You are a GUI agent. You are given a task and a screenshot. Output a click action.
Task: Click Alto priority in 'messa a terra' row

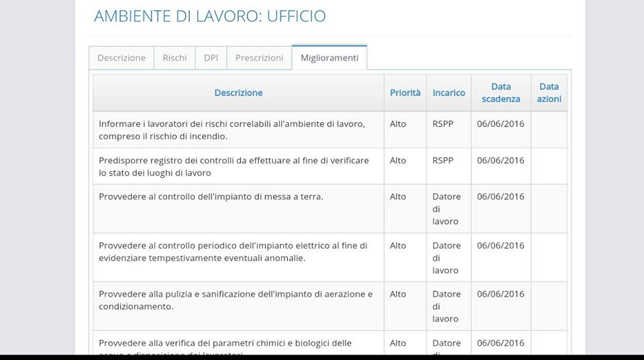[x=398, y=197]
